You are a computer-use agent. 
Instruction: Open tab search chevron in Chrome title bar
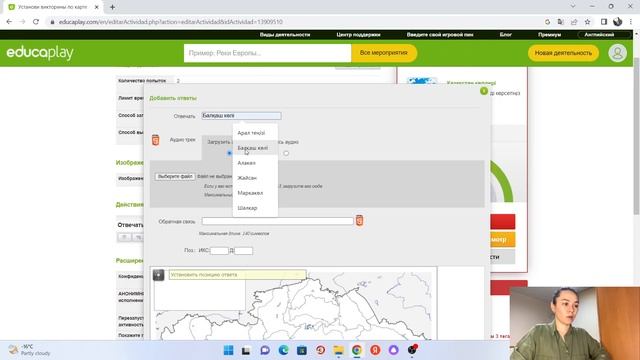coord(573,7)
